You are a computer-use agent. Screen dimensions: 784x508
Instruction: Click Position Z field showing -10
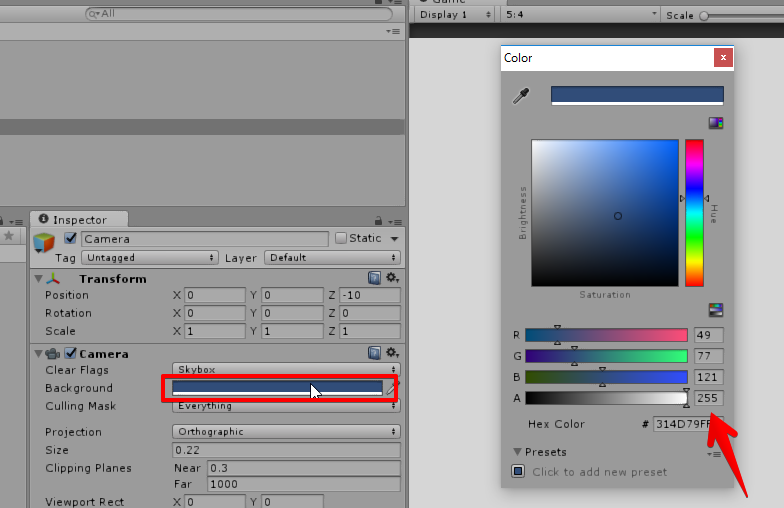point(370,295)
